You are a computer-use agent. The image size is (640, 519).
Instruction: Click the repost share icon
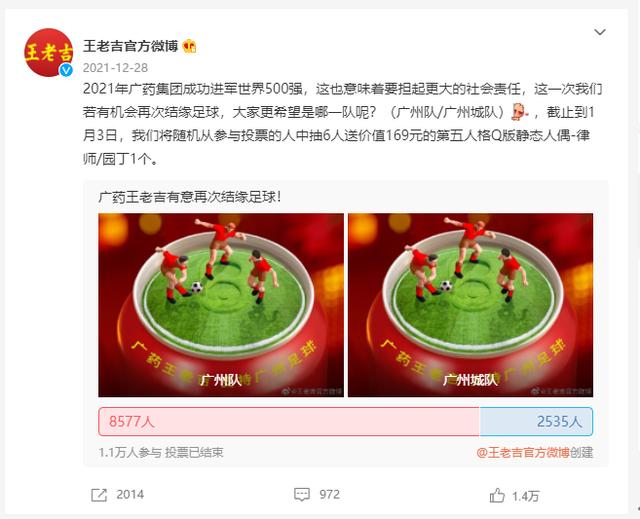99,495
